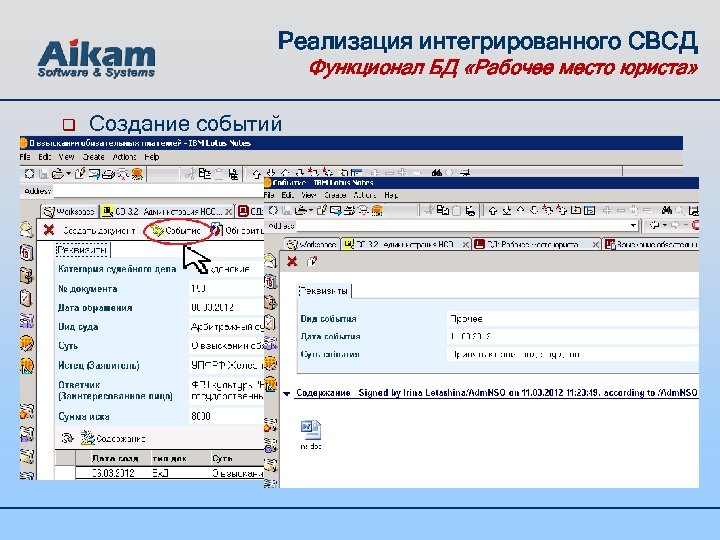Click down-arrow navigate icon in Событие window toolbar

coord(507,211)
